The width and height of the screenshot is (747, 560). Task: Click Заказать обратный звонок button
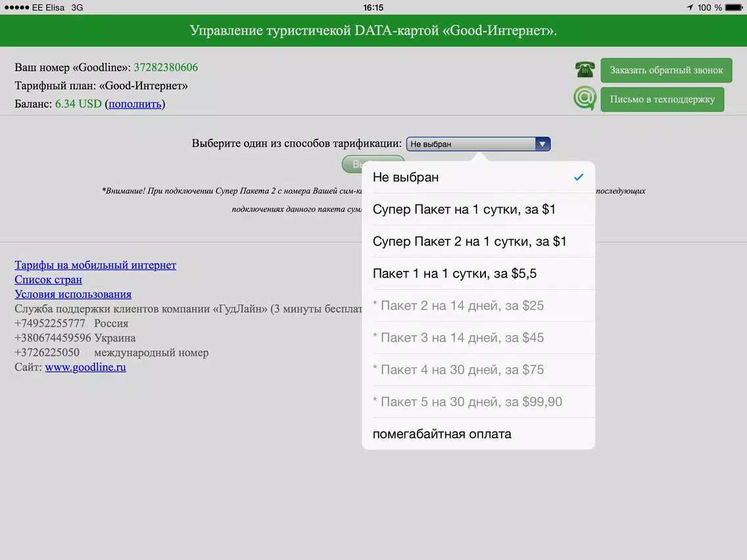(666, 70)
